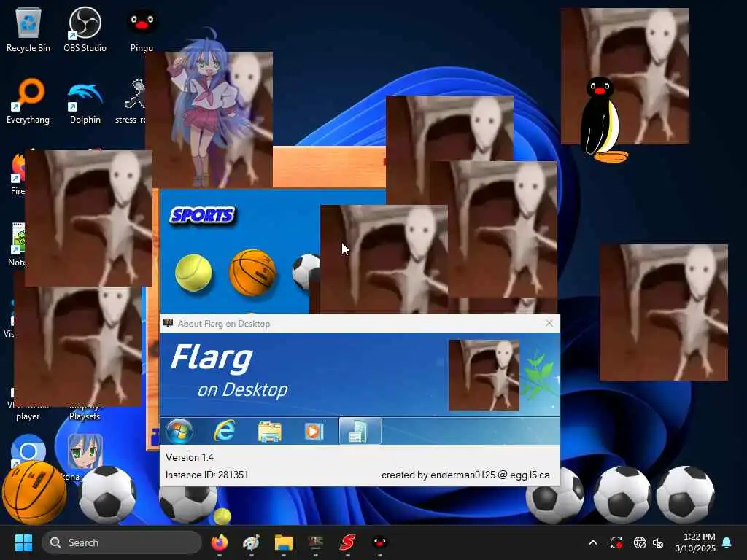
Task: Open the Windows Start menu
Action: (23, 542)
